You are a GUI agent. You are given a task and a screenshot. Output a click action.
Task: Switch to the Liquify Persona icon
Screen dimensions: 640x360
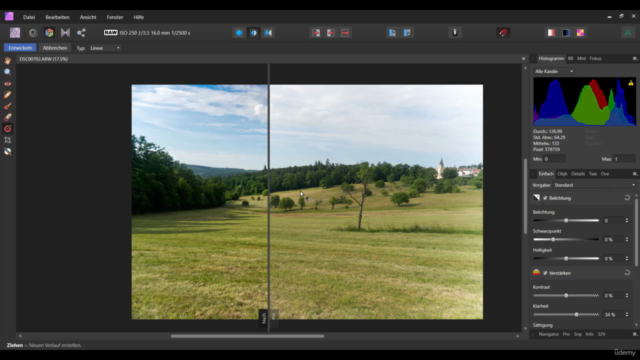[x=33, y=33]
